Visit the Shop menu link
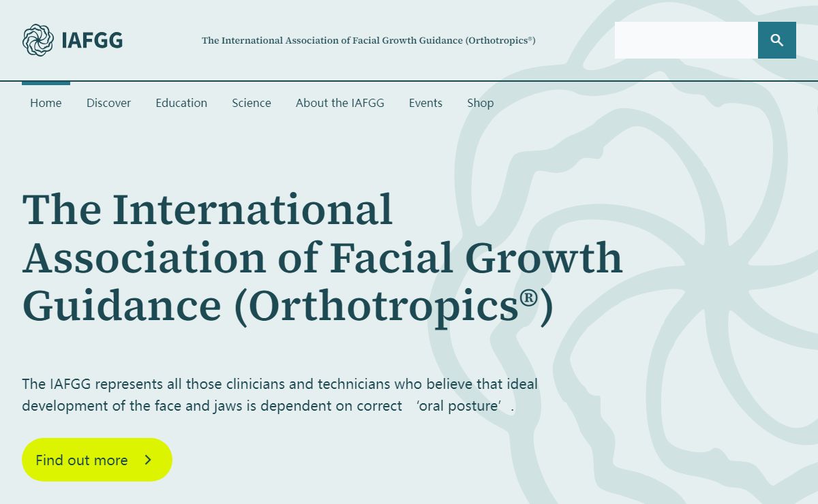818x504 pixels. (x=481, y=103)
